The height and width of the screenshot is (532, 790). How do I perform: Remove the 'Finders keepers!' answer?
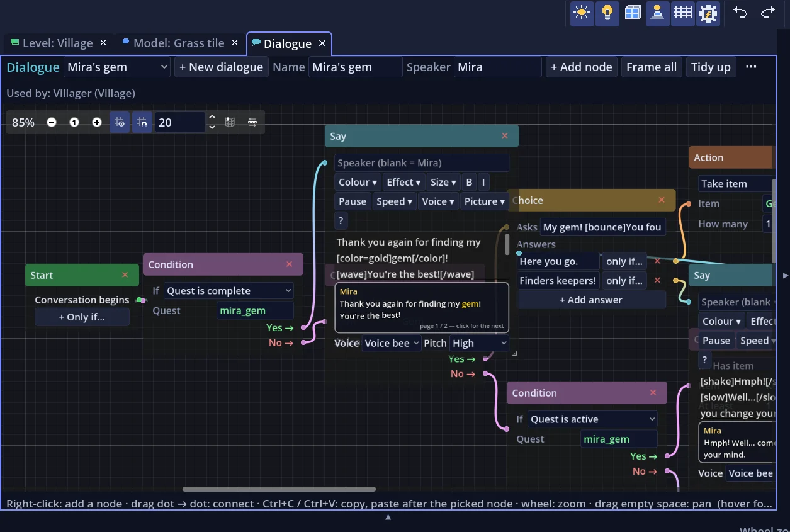coord(657,281)
